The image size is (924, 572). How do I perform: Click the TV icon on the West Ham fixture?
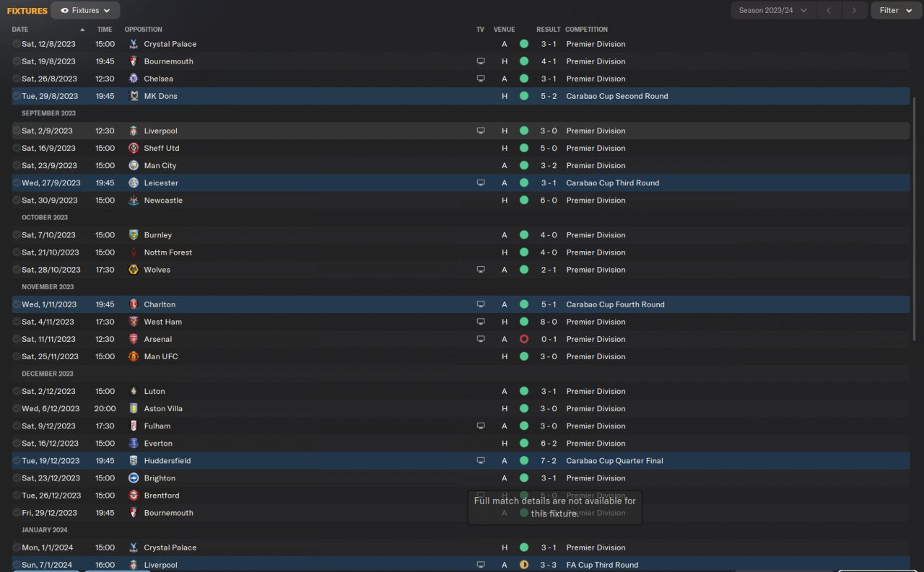point(481,322)
